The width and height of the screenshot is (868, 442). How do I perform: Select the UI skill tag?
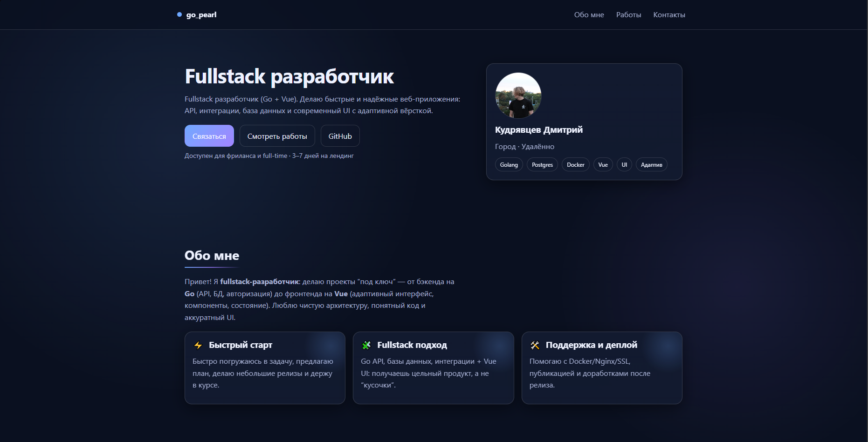(x=624, y=165)
